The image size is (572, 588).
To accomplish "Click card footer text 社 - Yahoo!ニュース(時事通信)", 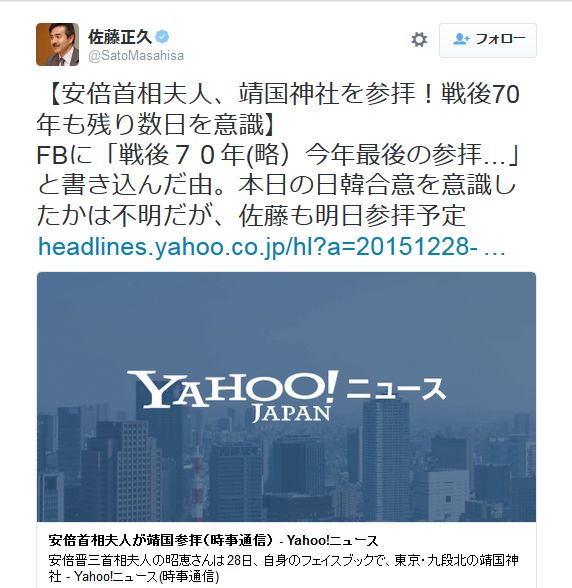I will click(134, 576).
